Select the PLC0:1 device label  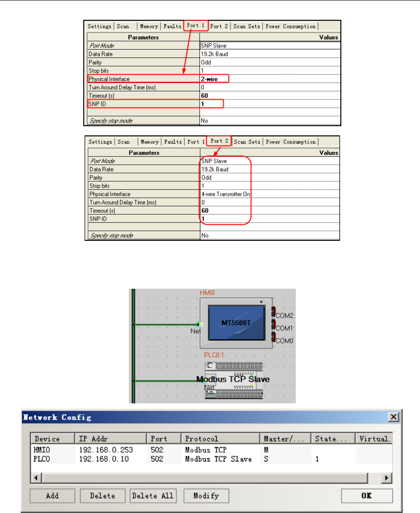(x=214, y=355)
